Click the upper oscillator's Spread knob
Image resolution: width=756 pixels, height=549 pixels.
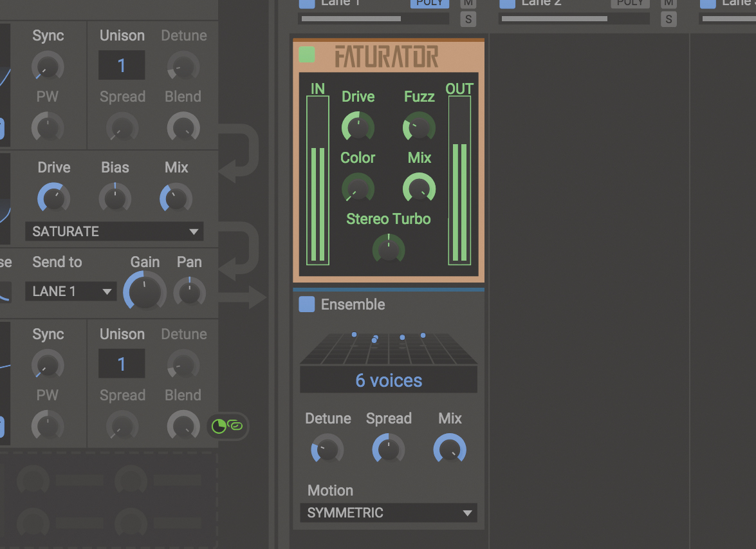122,128
